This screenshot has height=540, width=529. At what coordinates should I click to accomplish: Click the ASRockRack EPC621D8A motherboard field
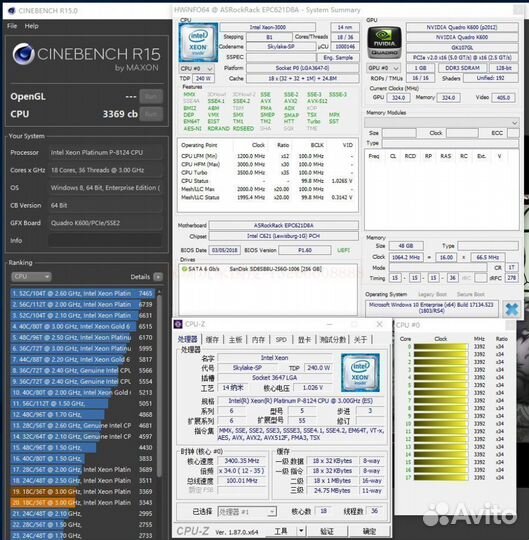click(283, 225)
